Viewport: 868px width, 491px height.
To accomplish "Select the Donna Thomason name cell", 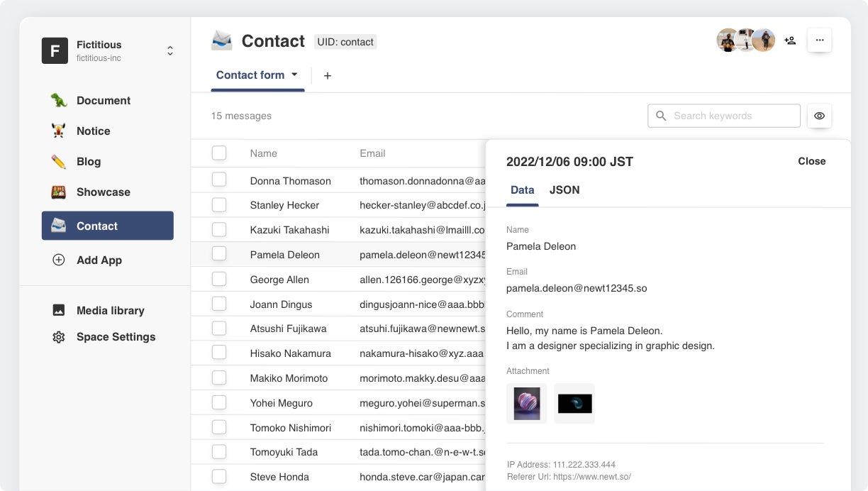I will (x=291, y=181).
